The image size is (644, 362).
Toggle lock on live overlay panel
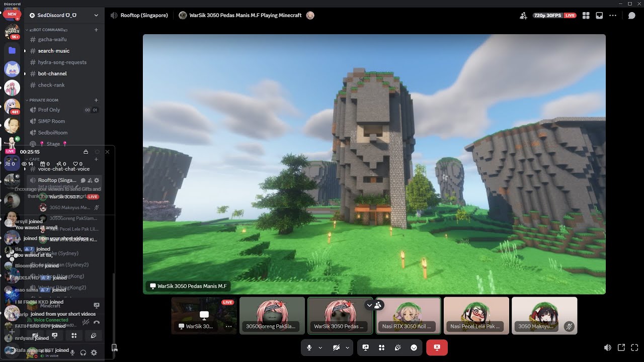(x=86, y=152)
